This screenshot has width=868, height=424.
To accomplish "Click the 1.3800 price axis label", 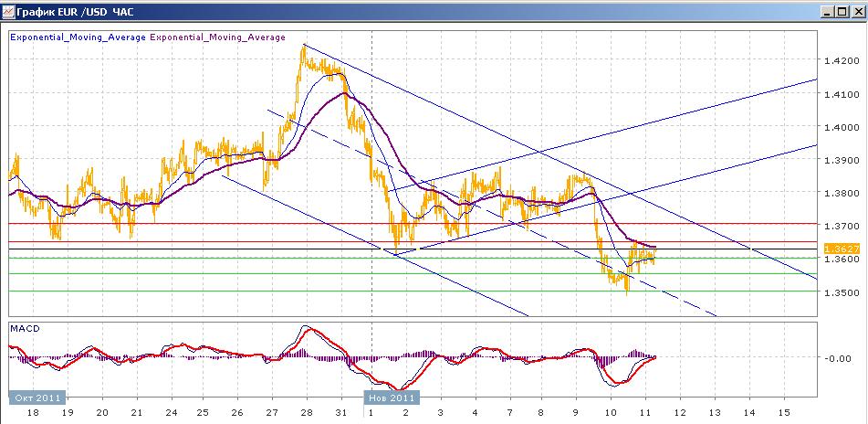I will pos(840,194).
